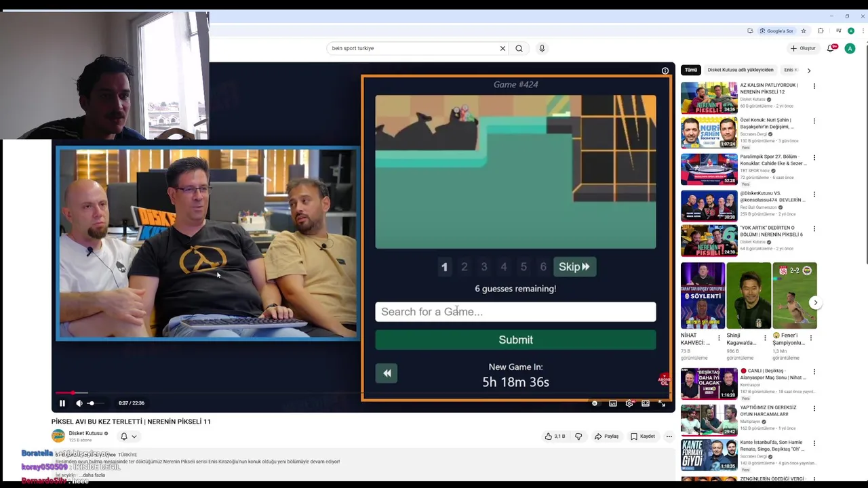Bookmark this page with the star icon
The width and height of the screenshot is (868, 488).
point(804,30)
